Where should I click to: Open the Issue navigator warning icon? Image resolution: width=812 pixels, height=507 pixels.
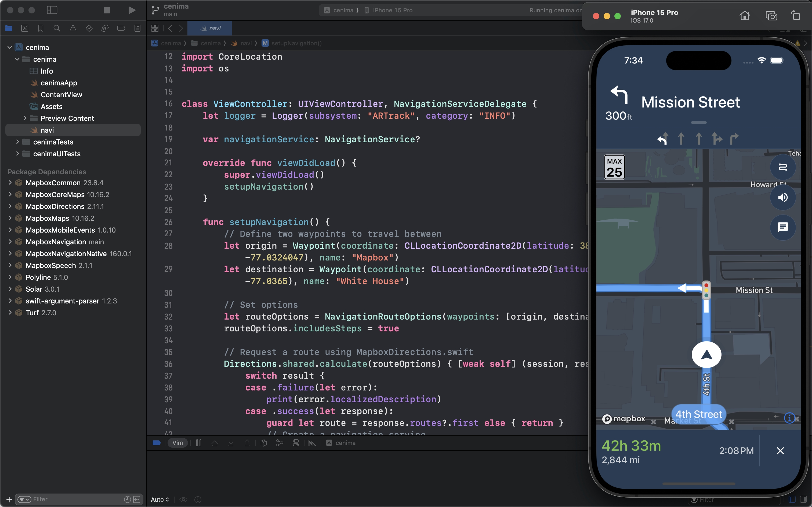click(73, 28)
